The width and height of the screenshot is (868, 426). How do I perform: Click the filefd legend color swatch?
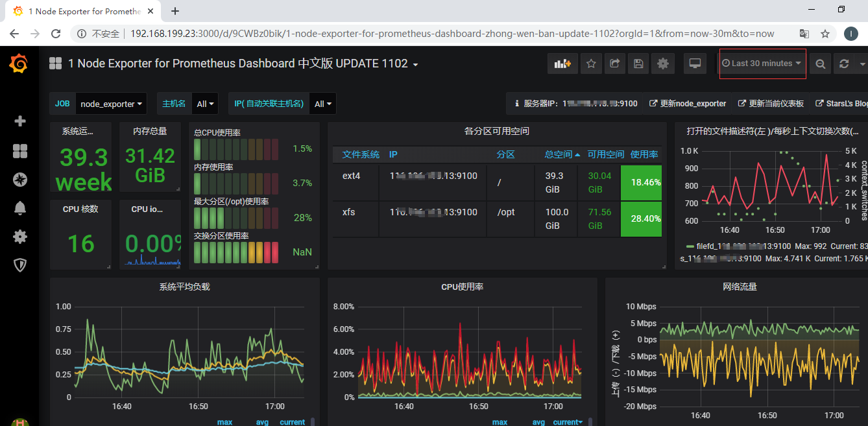690,246
